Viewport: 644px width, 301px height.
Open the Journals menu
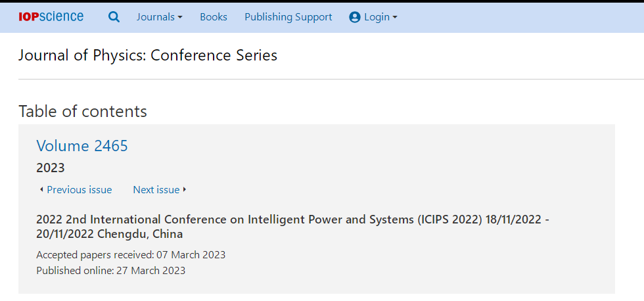[x=159, y=17]
